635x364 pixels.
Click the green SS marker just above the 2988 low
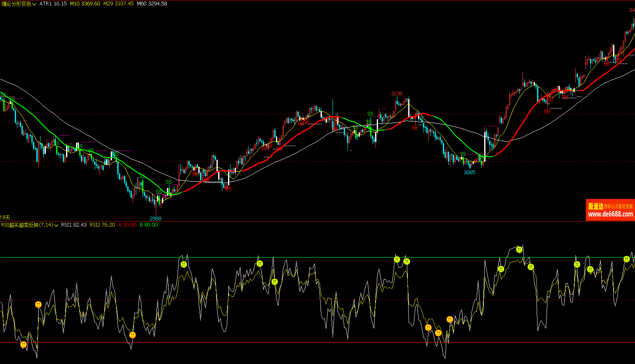point(159,192)
